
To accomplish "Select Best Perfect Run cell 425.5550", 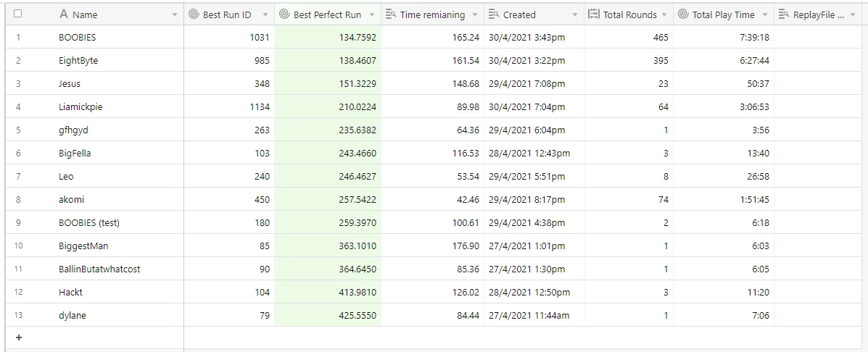I will pyautogui.click(x=328, y=315).
